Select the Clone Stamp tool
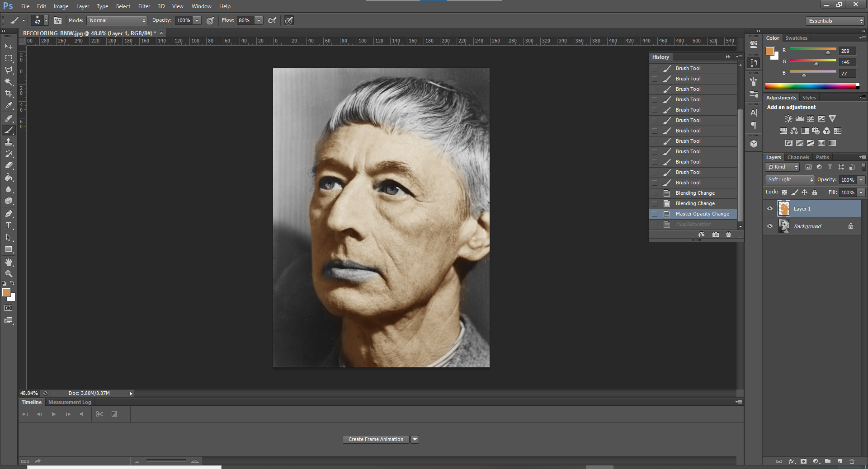This screenshot has height=469, width=868. tap(9, 142)
